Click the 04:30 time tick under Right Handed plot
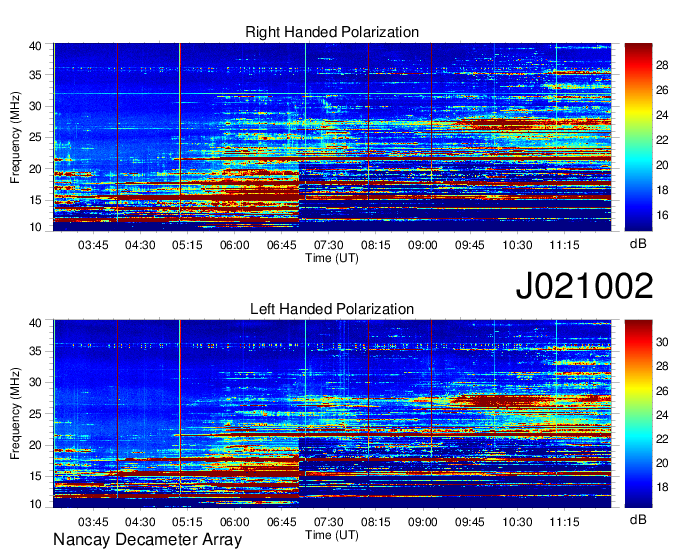This screenshot has height=552, width=680. tap(140, 245)
